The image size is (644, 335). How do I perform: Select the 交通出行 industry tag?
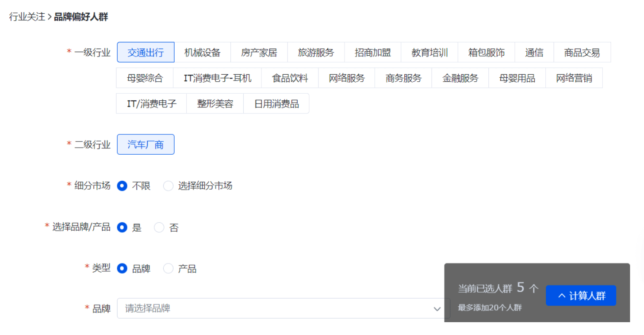[x=146, y=53]
